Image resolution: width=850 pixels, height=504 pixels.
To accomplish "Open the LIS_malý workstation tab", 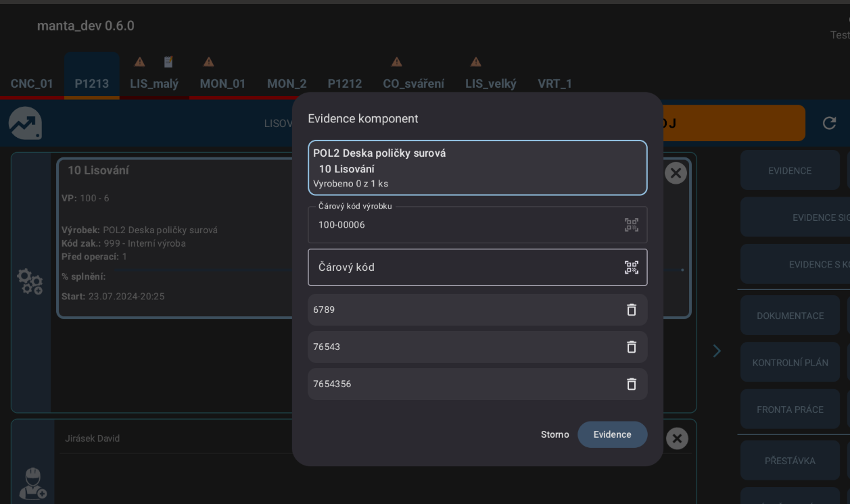I will 154,84.
